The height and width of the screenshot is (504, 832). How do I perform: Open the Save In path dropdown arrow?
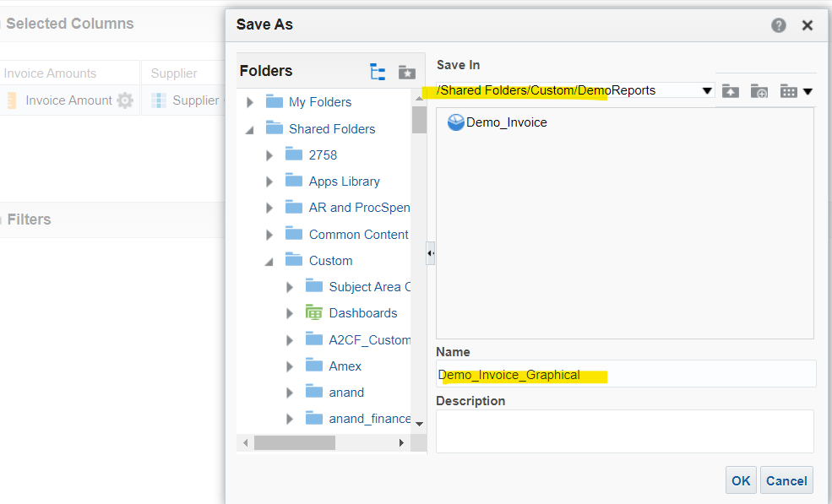pos(707,90)
